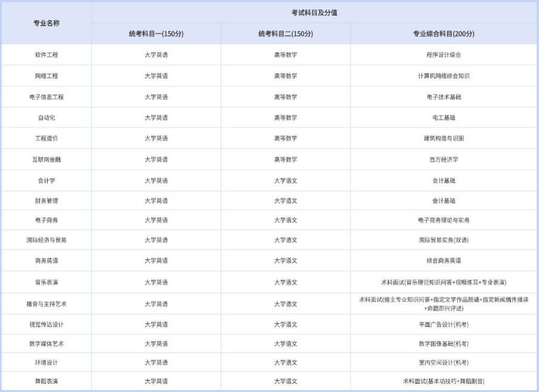Viewport: 539px width, 392px height.
Task: Click the 西方经济学 subject cell
Action: (x=443, y=159)
